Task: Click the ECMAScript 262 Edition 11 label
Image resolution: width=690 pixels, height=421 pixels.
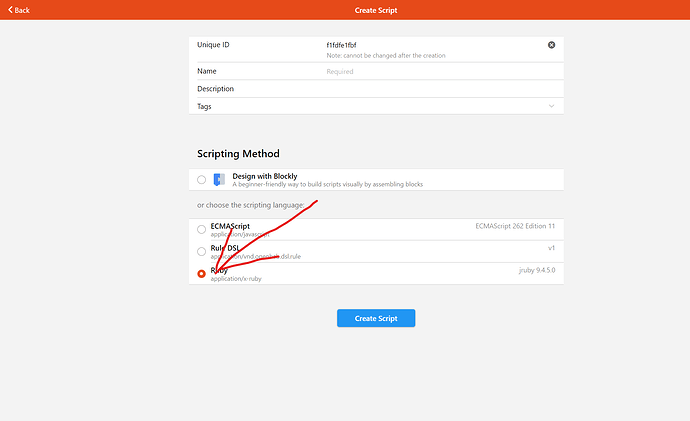Action: pyautogui.click(x=515, y=227)
